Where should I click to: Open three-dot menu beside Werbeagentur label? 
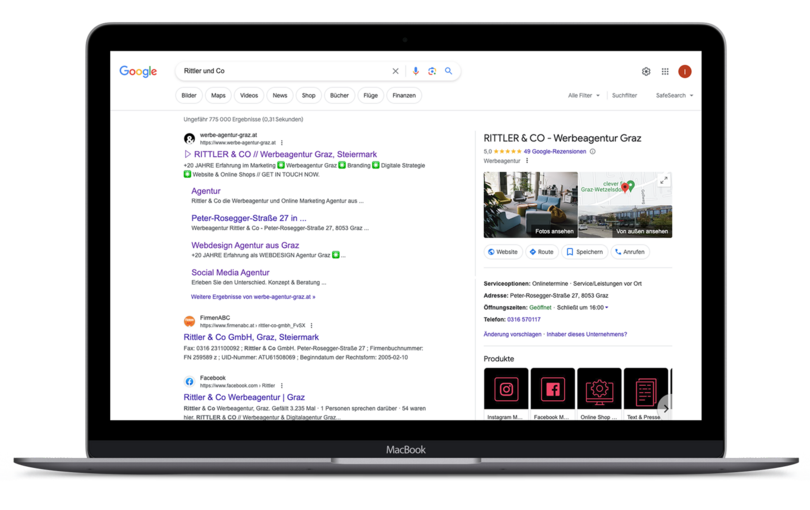click(x=527, y=161)
